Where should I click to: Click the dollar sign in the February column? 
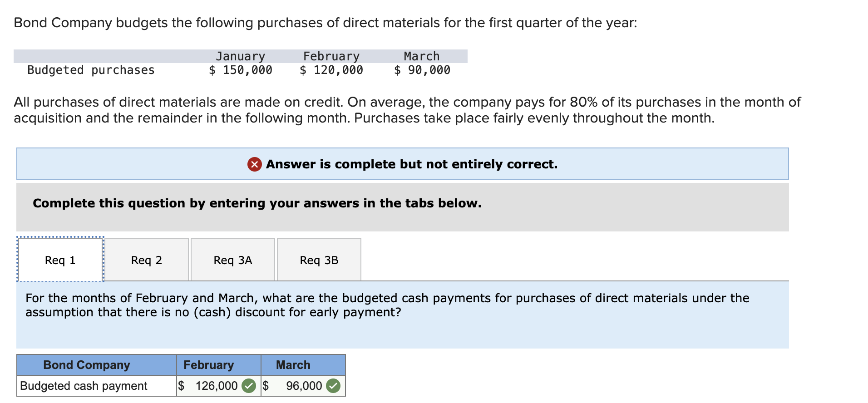point(181,385)
